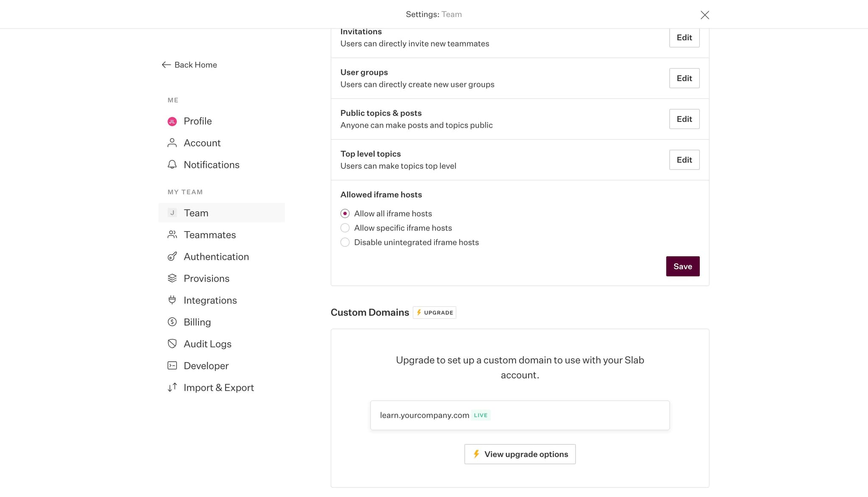Click the Save button

[x=682, y=266]
